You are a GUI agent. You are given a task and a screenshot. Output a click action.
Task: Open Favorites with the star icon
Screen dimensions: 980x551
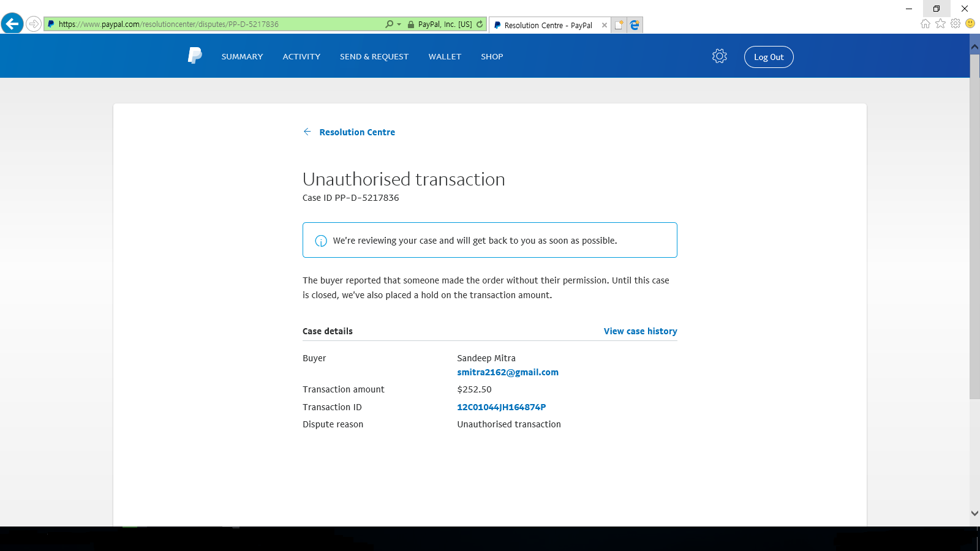click(x=941, y=23)
